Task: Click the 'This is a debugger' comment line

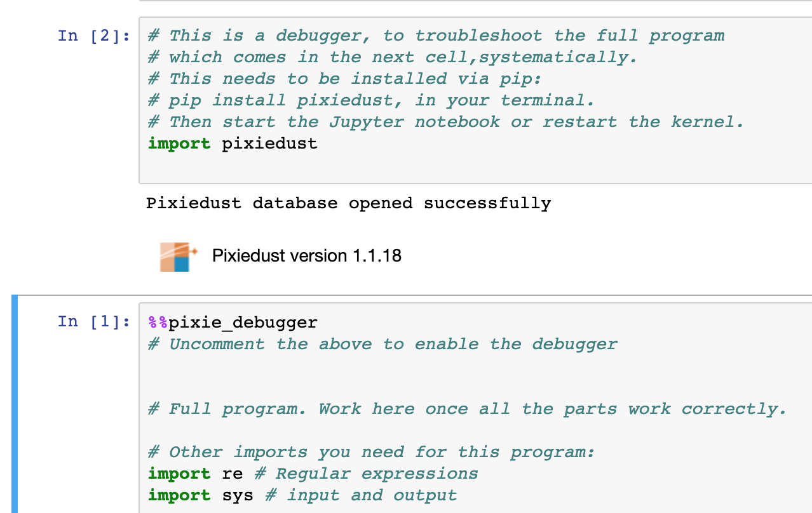Action: (x=436, y=36)
